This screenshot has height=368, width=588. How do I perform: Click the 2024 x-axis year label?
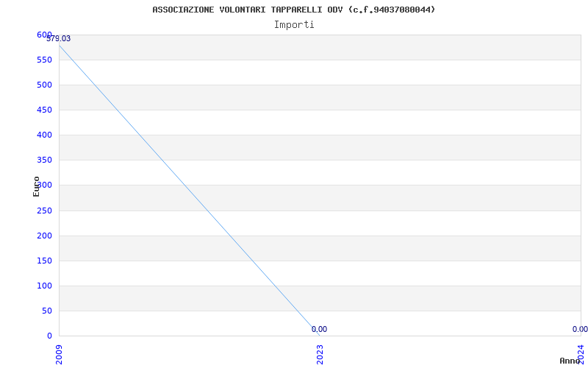(581, 354)
